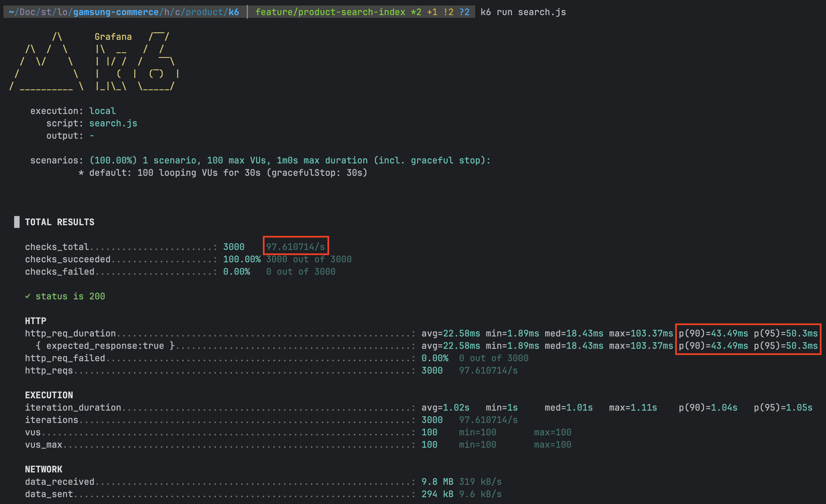The width and height of the screenshot is (826, 504).
Task: Click the typed command k6 run search.js
Action: click(523, 12)
